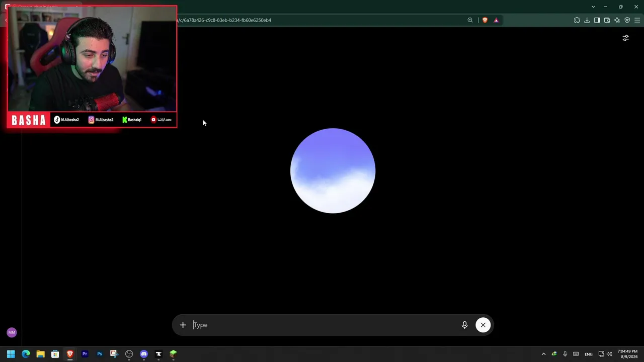Open Microsoft Store from taskbar

tap(55, 354)
